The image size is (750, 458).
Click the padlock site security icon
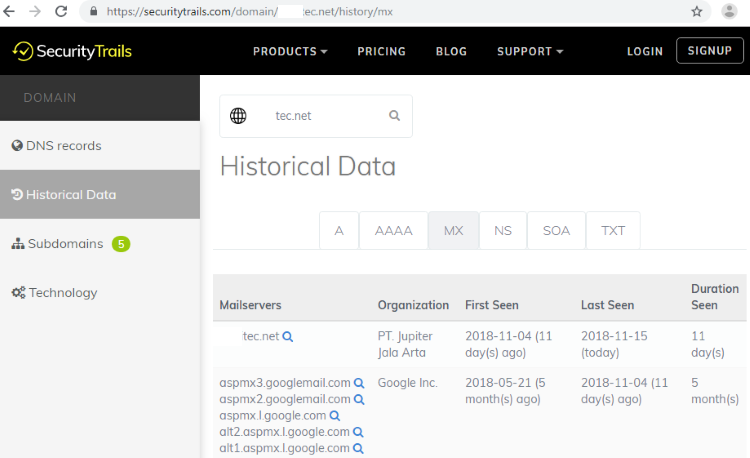pos(94,11)
